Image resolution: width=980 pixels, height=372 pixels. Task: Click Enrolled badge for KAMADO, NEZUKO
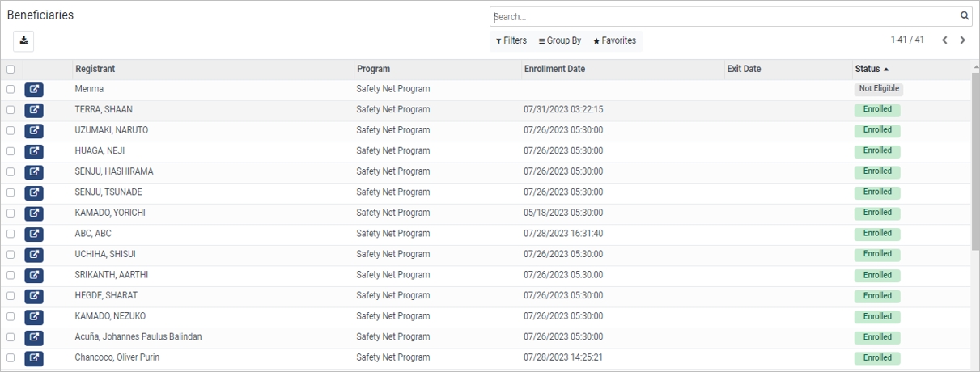click(877, 316)
